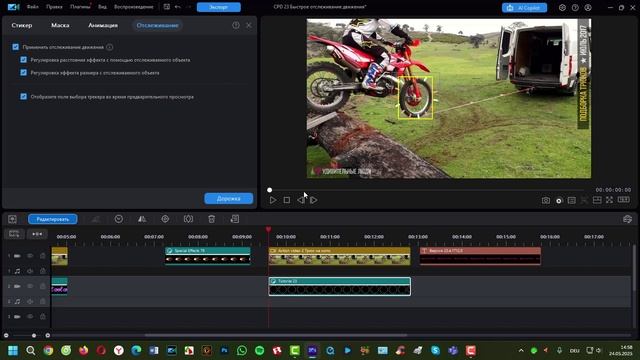Step to next frame
The image size is (640, 360).
(313, 200)
